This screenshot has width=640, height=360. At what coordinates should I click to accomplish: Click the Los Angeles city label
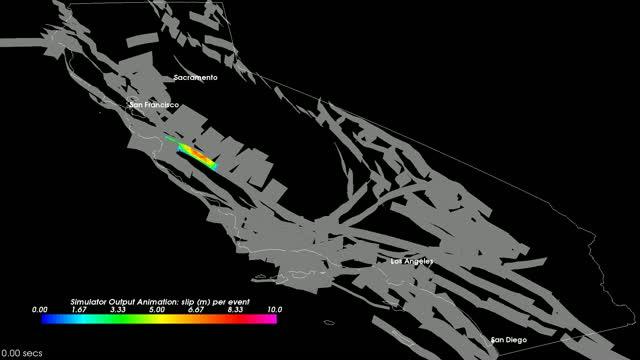click(412, 261)
